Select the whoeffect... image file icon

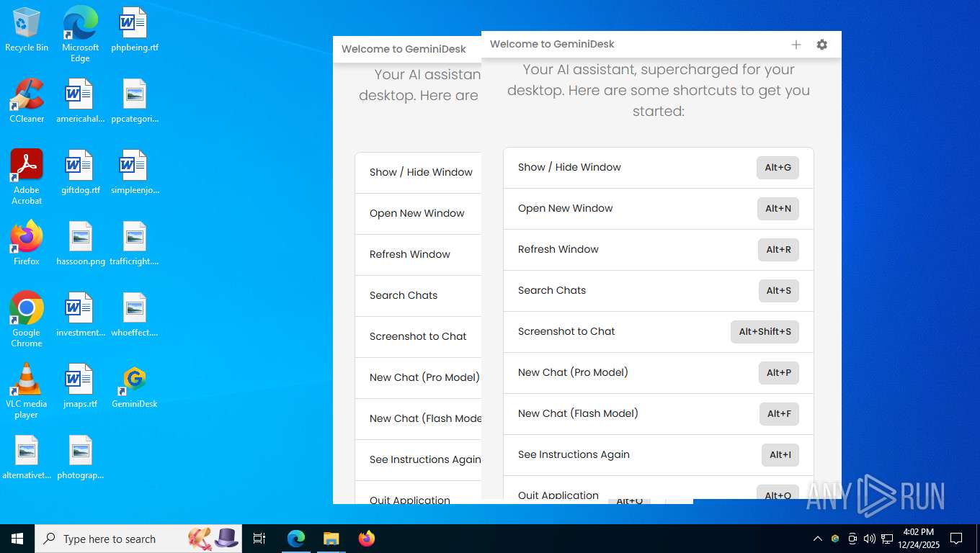click(134, 315)
